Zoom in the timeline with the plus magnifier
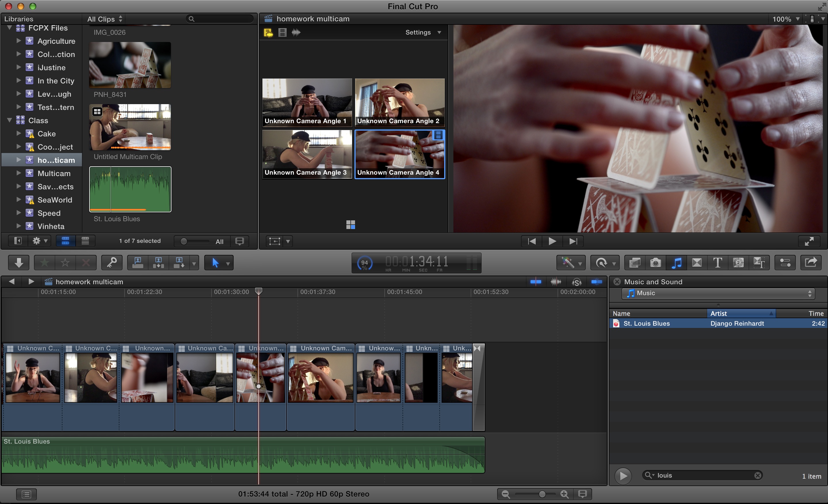This screenshot has height=504, width=828. click(564, 494)
